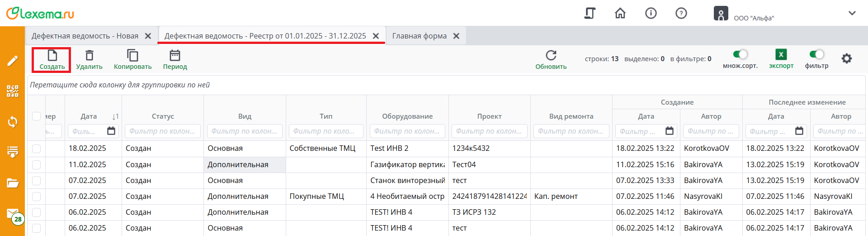Refresh the list with Обновить
The width and height of the screenshot is (868, 236).
tap(551, 56)
